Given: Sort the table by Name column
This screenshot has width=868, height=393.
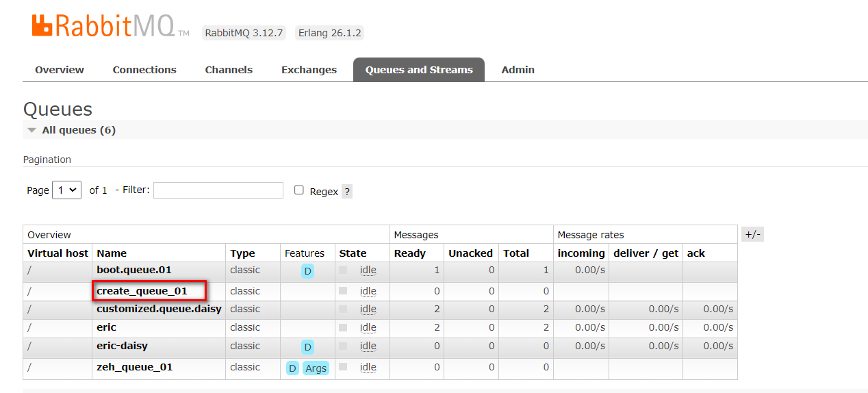Looking at the screenshot, I should [112, 253].
